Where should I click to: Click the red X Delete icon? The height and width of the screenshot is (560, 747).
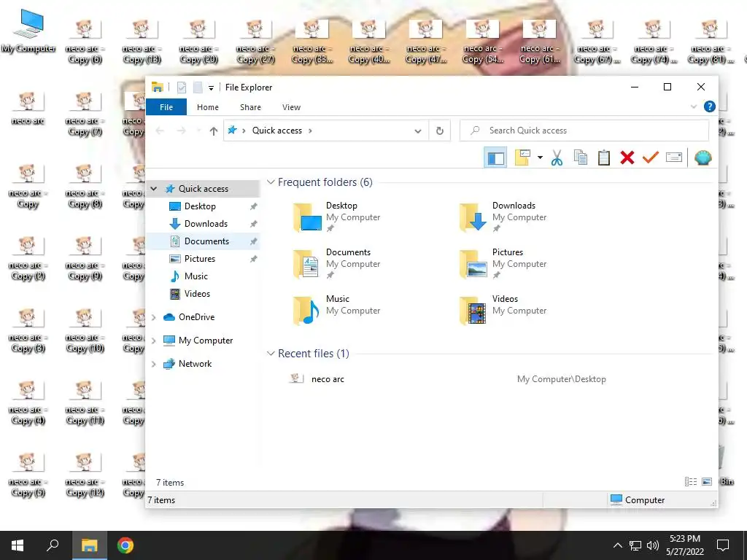627,157
